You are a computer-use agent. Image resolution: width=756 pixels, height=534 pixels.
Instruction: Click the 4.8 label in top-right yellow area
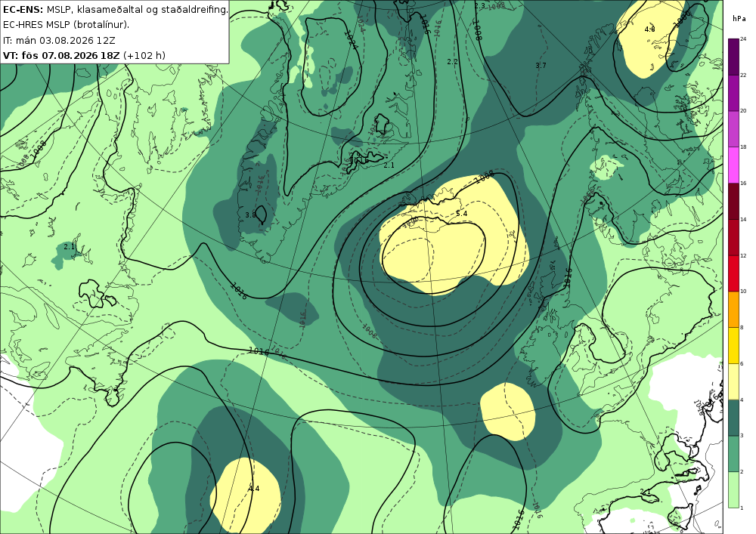[x=650, y=29]
